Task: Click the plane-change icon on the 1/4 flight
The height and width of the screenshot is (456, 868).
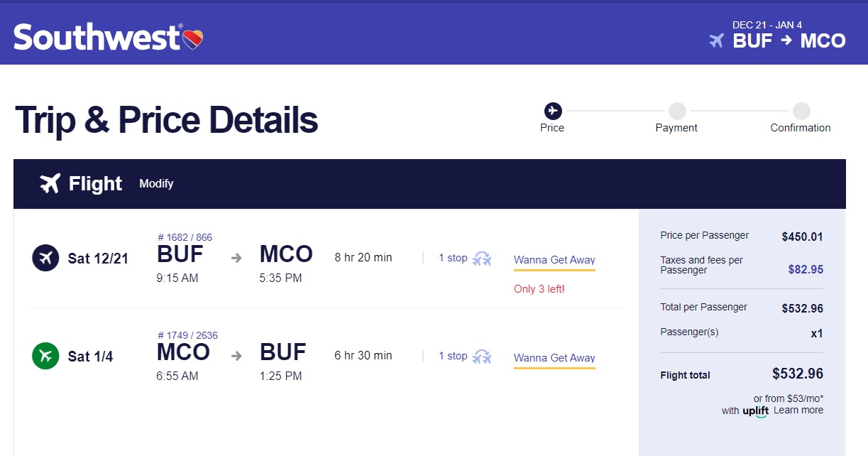Action: tap(482, 356)
